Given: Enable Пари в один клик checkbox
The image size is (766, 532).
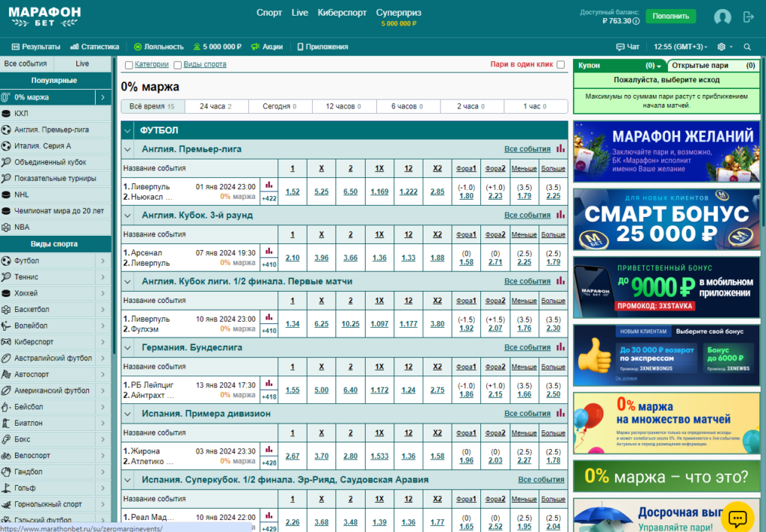Looking at the screenshot, I should [x=561, y=64].
